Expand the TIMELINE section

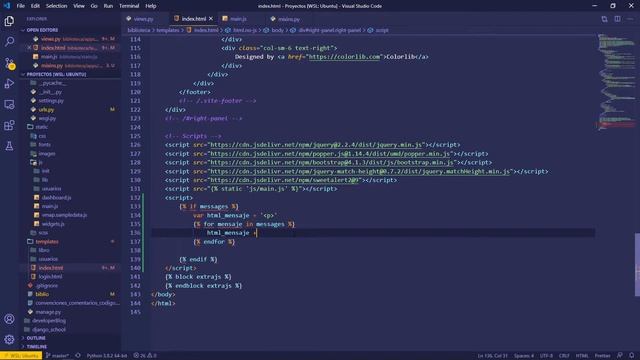pos(37,347)
